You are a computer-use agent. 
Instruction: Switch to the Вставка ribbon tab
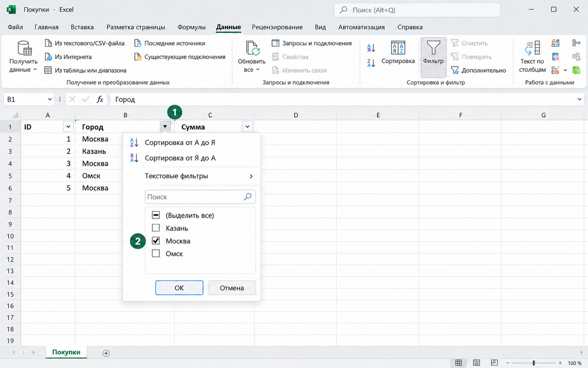coord(83,27)
